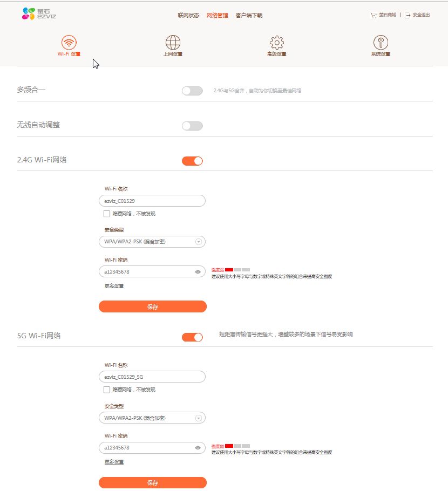This screenshot has width=448, height=491.
Task: Check 隐藏网络 box under 2.4G Wi-Fi
Action: [x=106, y=214]
